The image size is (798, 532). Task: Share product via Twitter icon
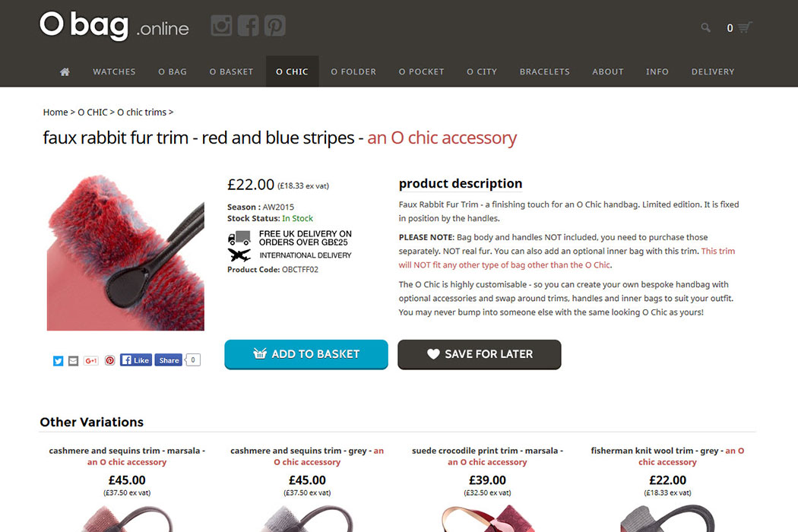58,360
